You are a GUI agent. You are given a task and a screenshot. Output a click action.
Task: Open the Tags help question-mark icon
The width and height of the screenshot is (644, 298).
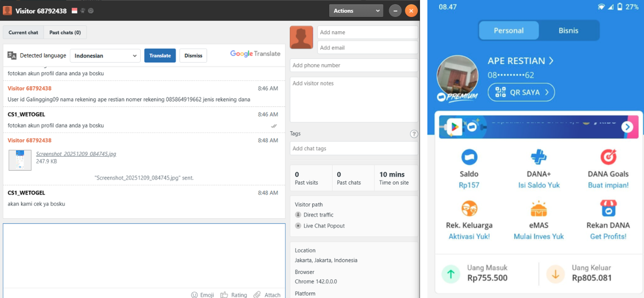(414, 134)
